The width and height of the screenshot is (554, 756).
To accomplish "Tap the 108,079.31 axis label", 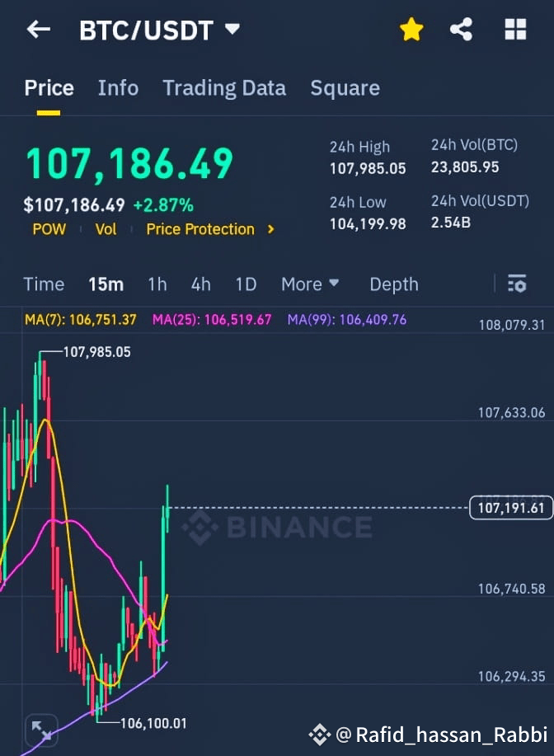I will [x=512, y=325].
